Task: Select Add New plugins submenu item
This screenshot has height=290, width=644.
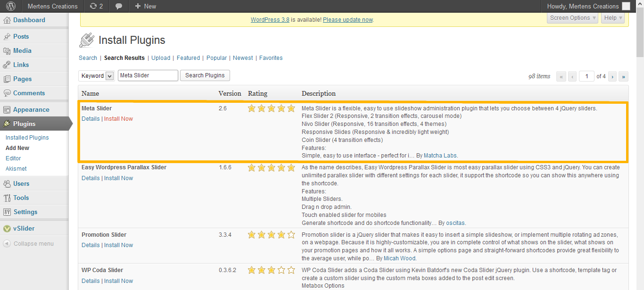Action: pos(17,148)
